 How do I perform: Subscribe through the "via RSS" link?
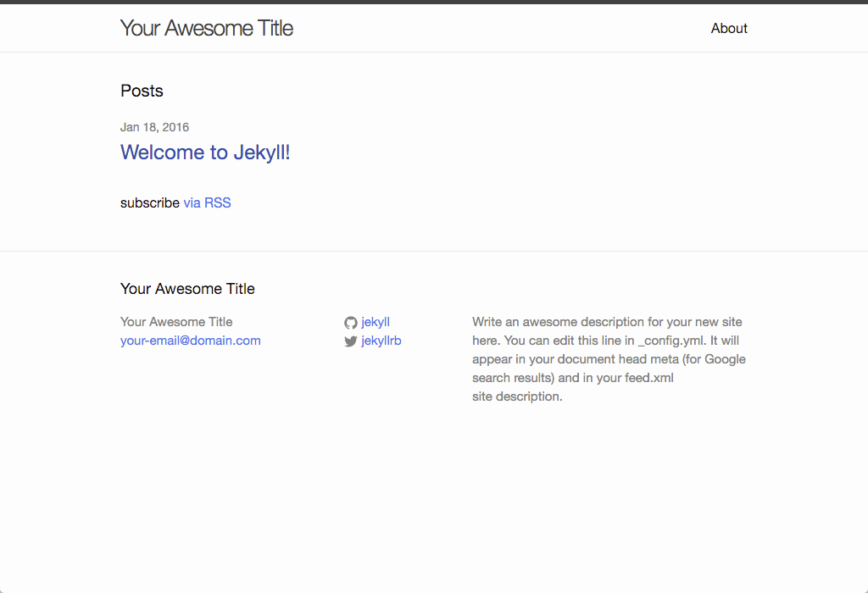coord(207,202)
